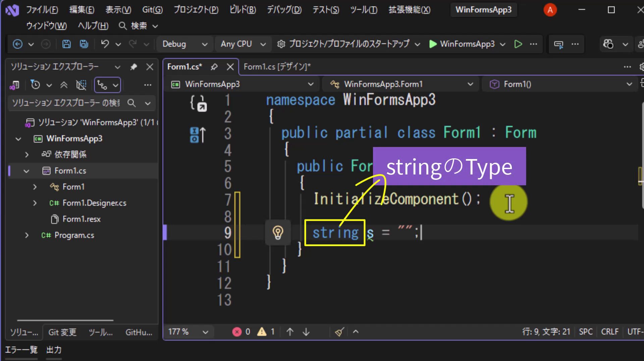
Task: Click the 検索 search box
Action: coord(138,26)
